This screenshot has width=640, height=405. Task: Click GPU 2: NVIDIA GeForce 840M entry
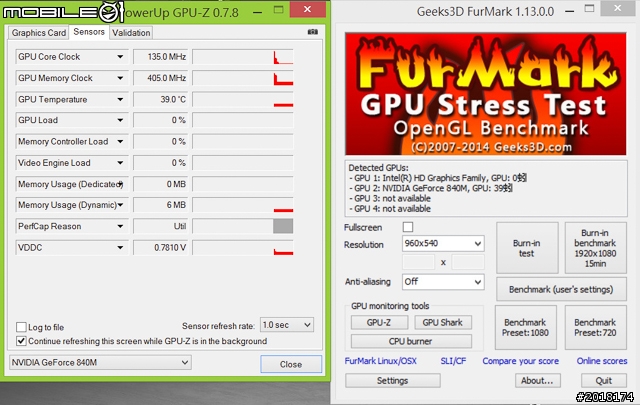pyautogui.click(x=431, y=188)
